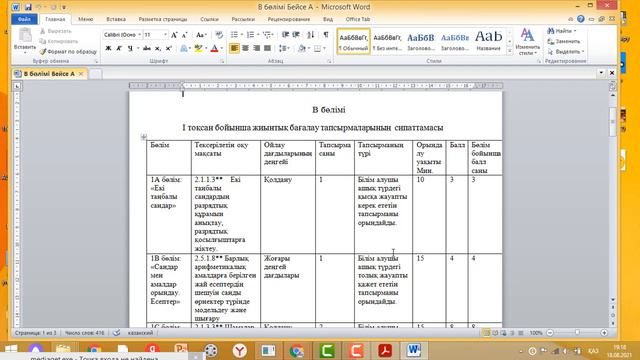The height and width of the screenshot is (360, 640).
Task: Center align text
Action: [x=245, y=48]
